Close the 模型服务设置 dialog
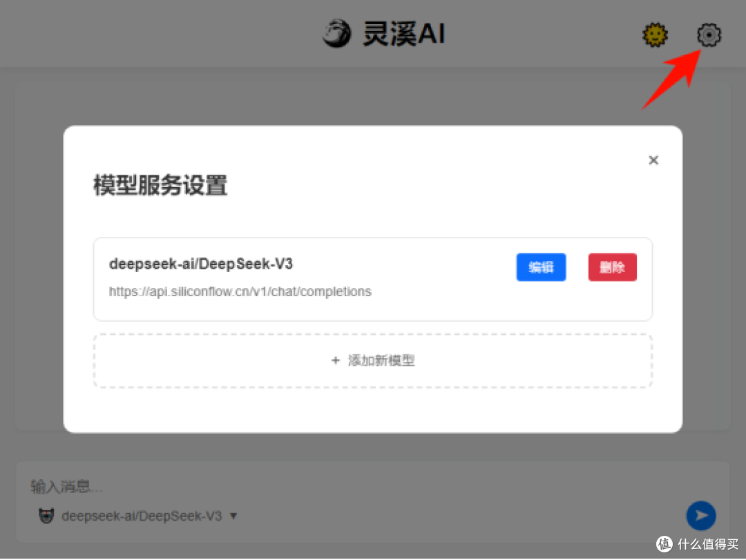The width and height of the screenshot is (746, 560). point(653,160)
